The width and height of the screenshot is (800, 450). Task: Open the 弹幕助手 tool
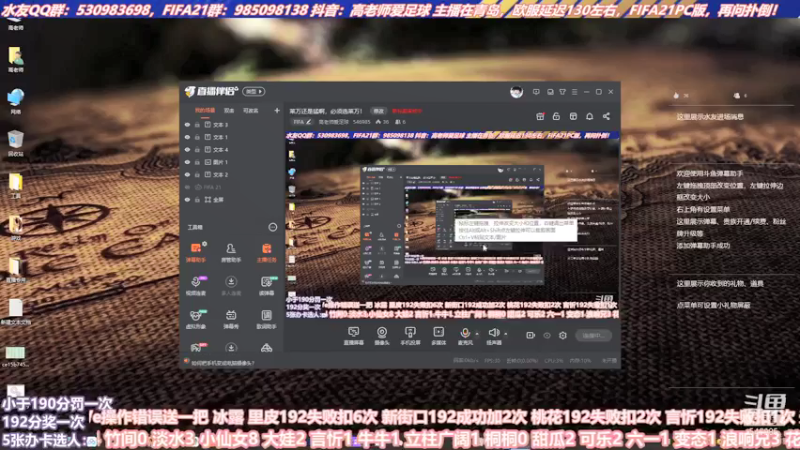point(196,252)
